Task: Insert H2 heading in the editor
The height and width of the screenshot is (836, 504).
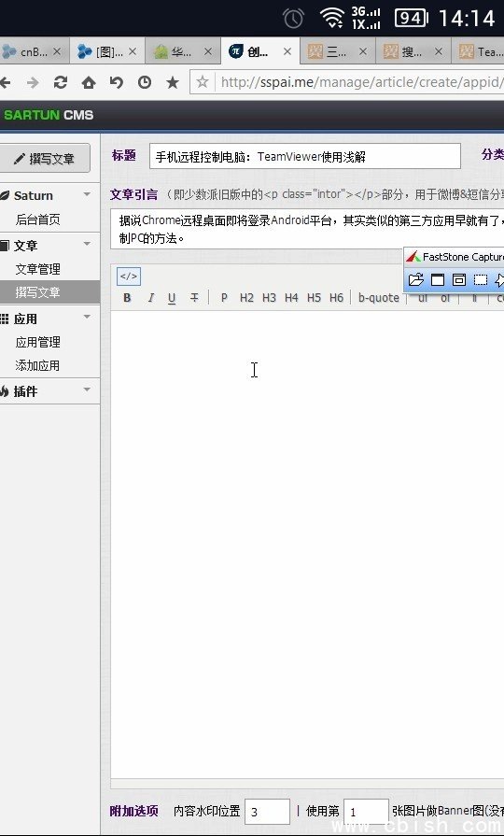Action: [246, 298]
